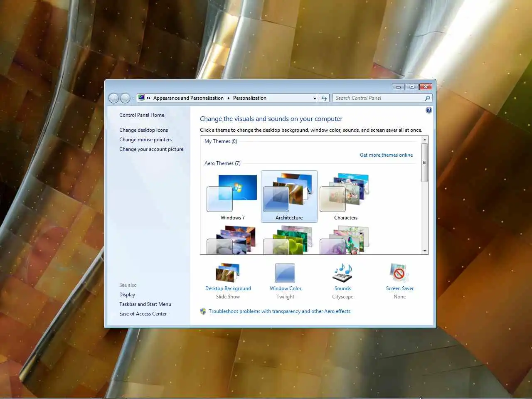Open address bar history dropdown arrow
Image resolution: width=532 pixels, height=399 pixels.
[x=315, y=99]
